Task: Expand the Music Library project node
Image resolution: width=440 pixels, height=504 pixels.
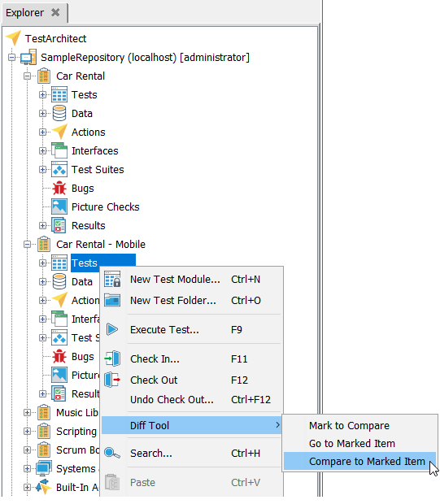Action: pos(28,413)
